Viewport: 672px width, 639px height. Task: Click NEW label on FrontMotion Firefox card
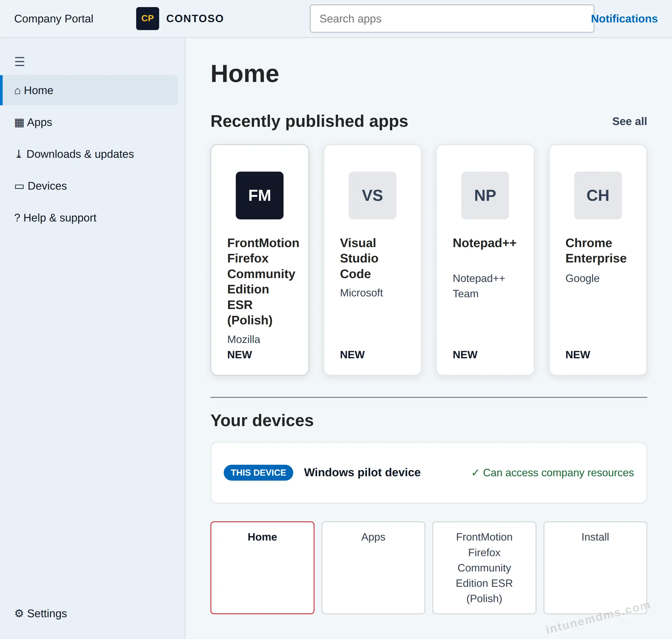pyautogui.click(x=239, y=354)
